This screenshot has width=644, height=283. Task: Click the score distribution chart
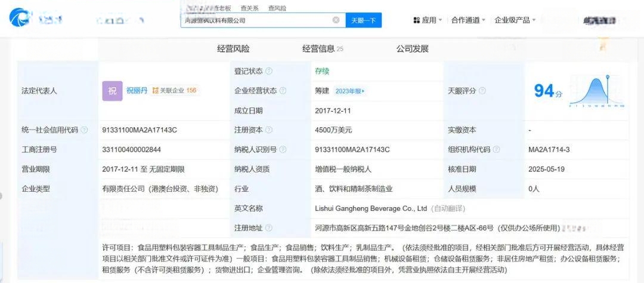click(x=597, y=91)
